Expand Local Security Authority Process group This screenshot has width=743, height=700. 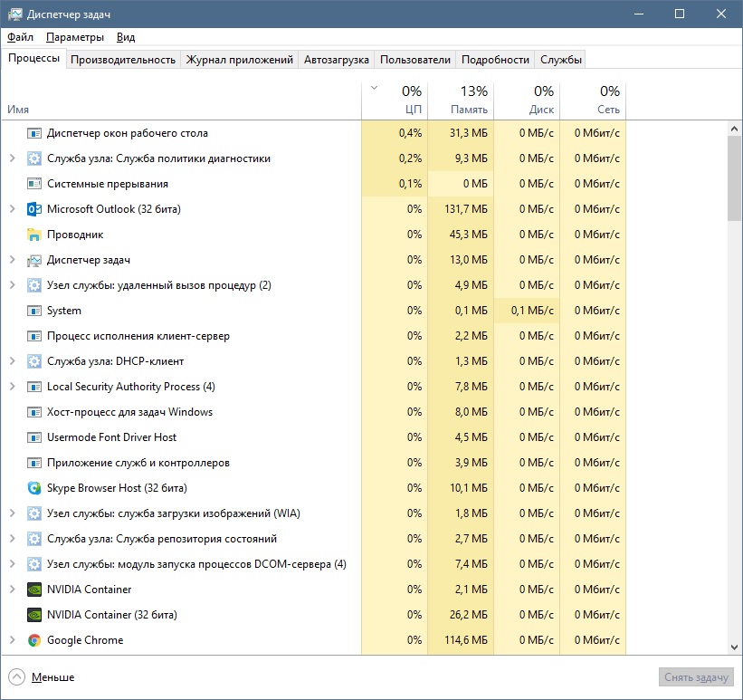click(13, 387)
